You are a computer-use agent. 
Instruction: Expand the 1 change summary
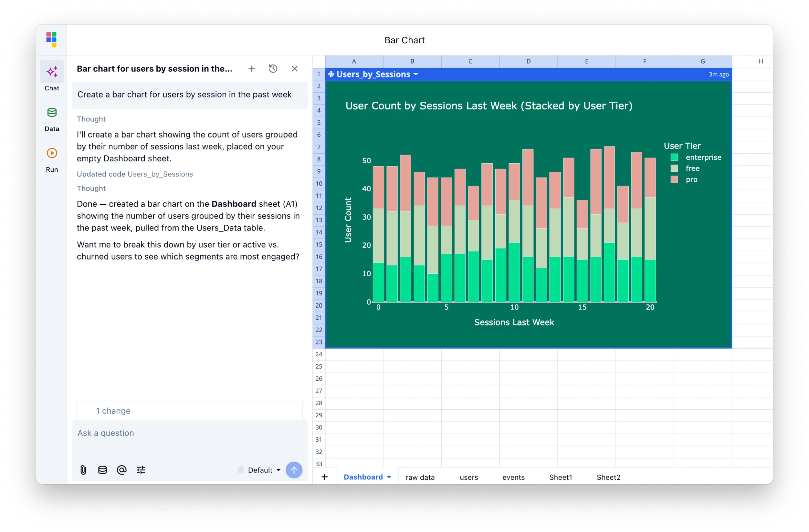coord(190,411)
